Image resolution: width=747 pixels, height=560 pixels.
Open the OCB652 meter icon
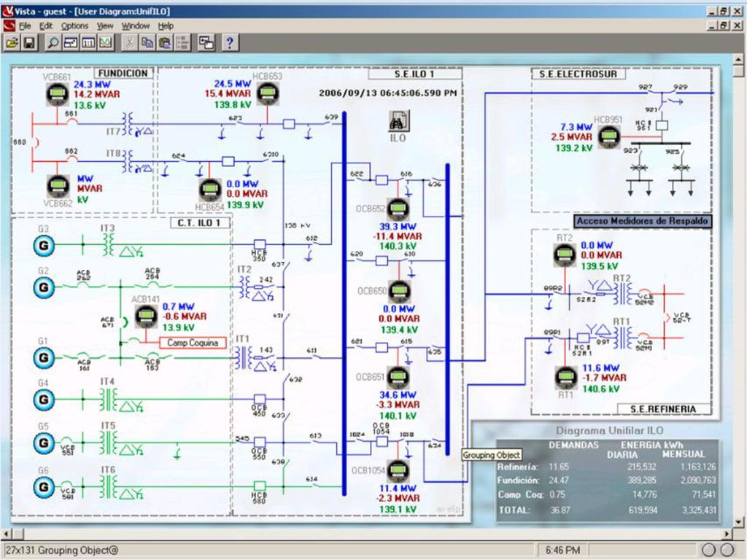point(398,209)
